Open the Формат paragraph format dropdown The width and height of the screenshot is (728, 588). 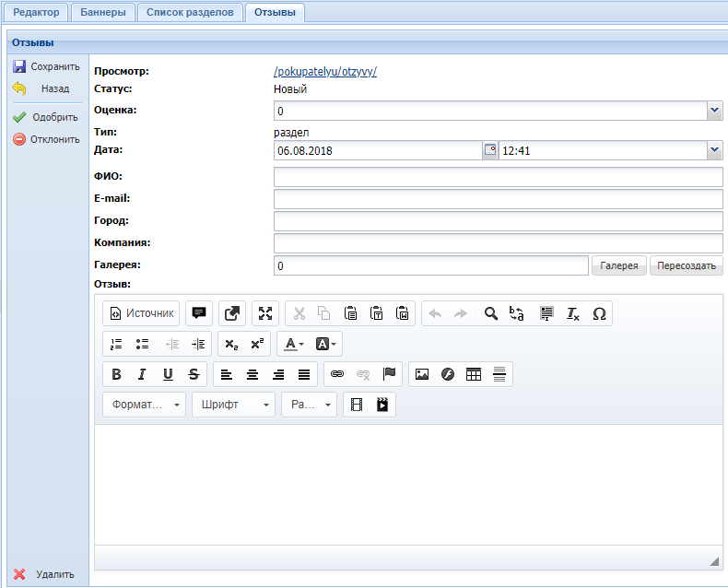point(145,405)
